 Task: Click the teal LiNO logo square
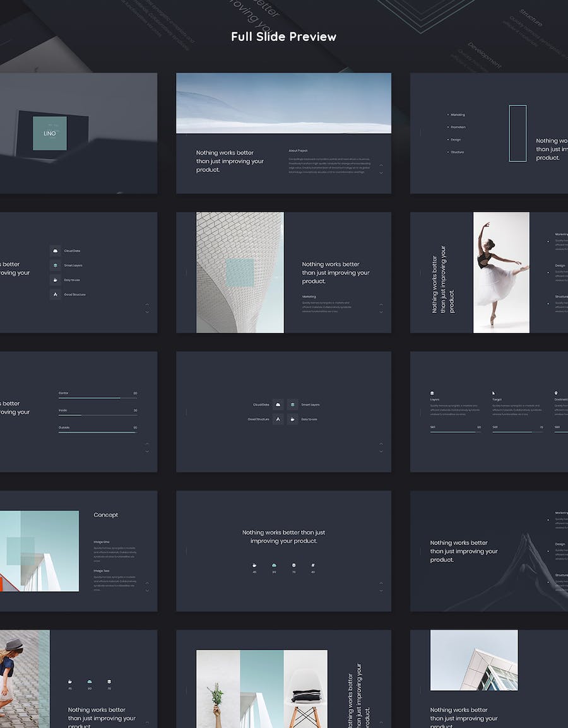(x=50, y=133)
